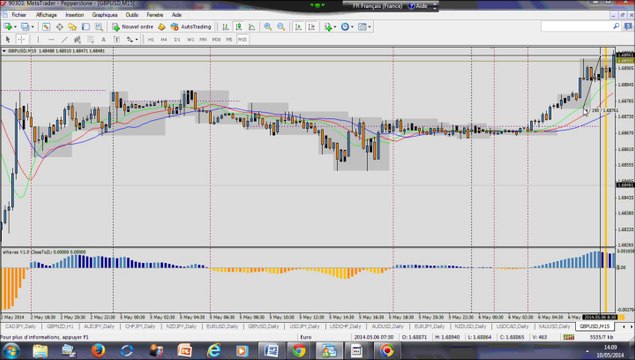The image size is (635, 360).
Task: Click Aide in the language bar
Action: tap(418, 6)
